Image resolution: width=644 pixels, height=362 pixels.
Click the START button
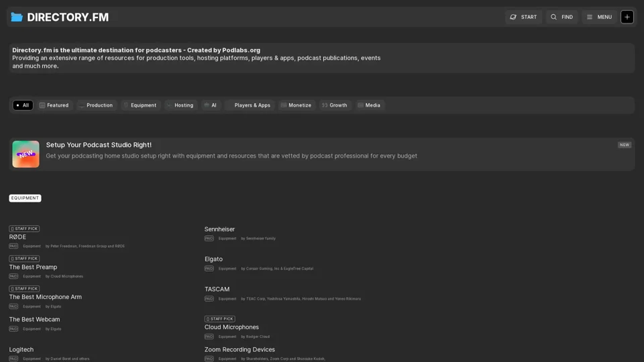point(523,17)
